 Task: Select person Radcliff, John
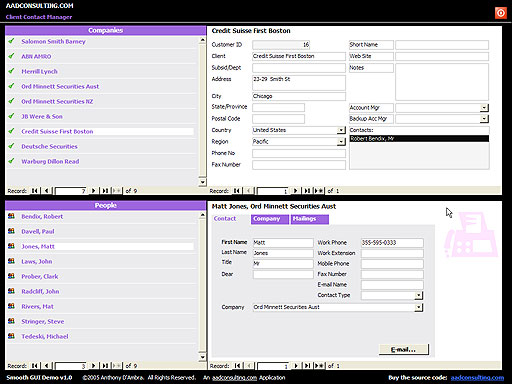coord(40,291)
